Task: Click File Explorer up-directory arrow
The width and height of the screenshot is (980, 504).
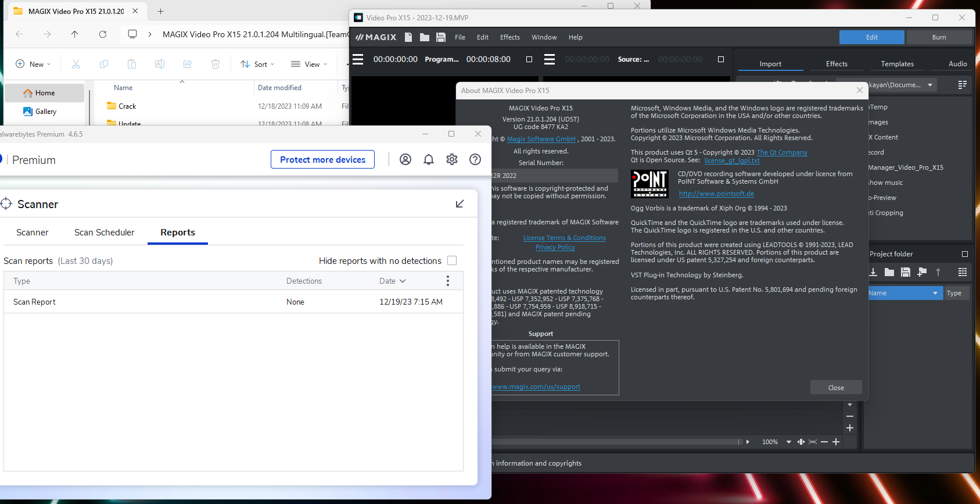Action: (75, 34)
